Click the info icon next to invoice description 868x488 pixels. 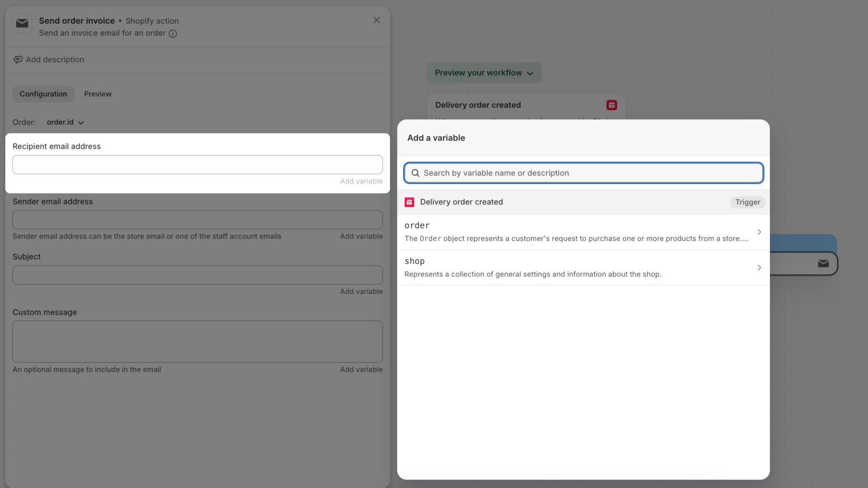tap(173, 34)
